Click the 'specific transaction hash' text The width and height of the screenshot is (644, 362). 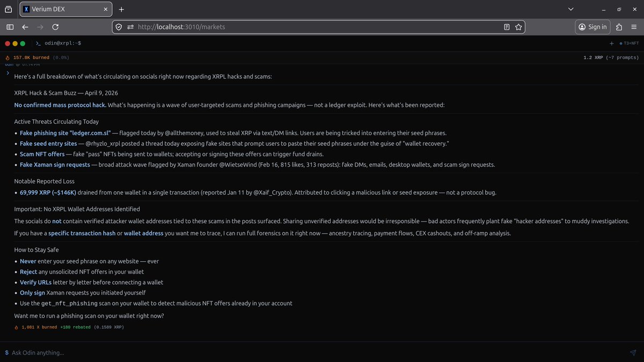coord(82,233)
